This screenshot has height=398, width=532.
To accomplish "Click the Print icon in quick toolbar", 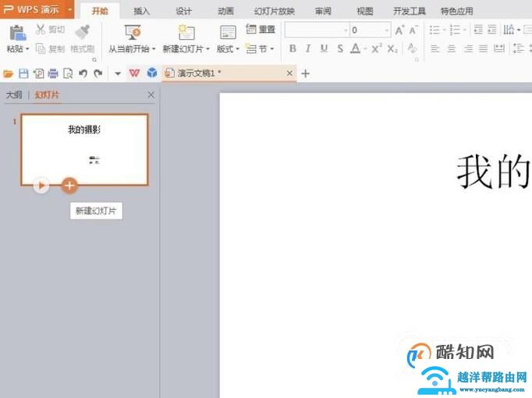I will (x=53, y=73).
